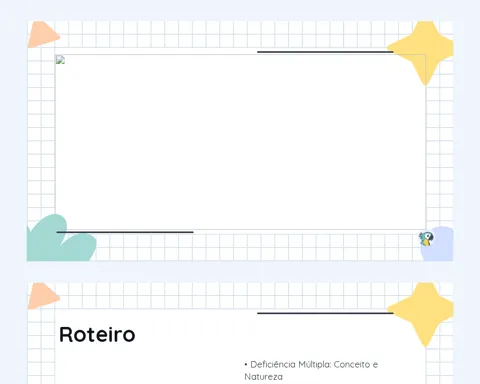Select the teal flower shape on first slide
480x384 pixels.
[x=60, y=239]
